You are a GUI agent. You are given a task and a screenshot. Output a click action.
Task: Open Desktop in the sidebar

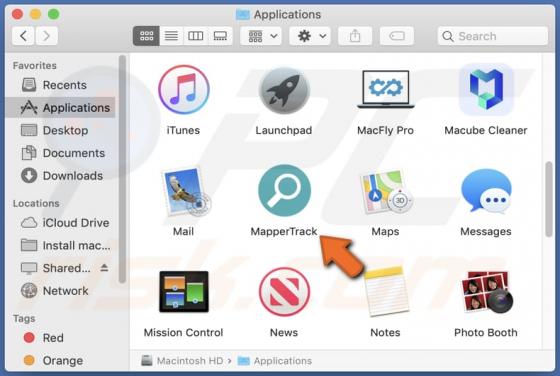coord(60,130)
